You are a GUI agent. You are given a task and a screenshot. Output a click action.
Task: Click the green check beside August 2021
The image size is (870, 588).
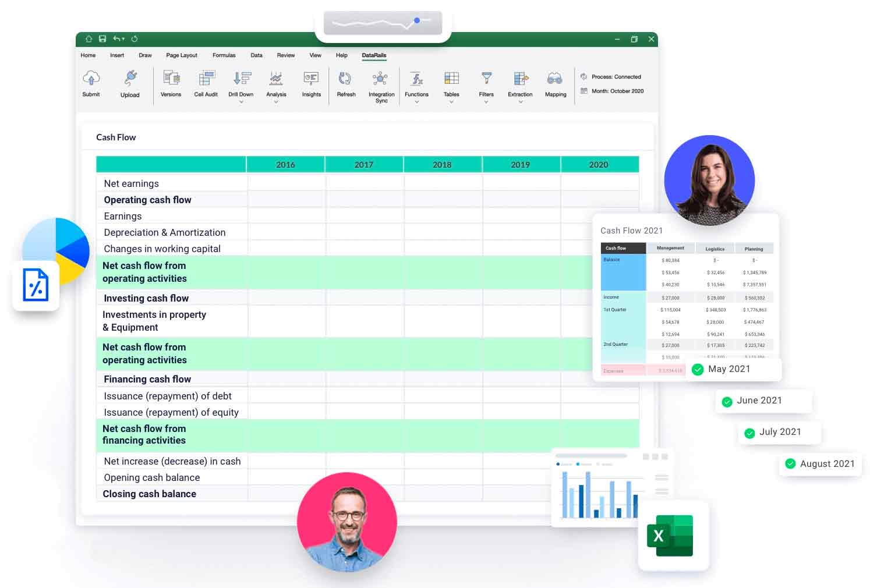(790, 464)
